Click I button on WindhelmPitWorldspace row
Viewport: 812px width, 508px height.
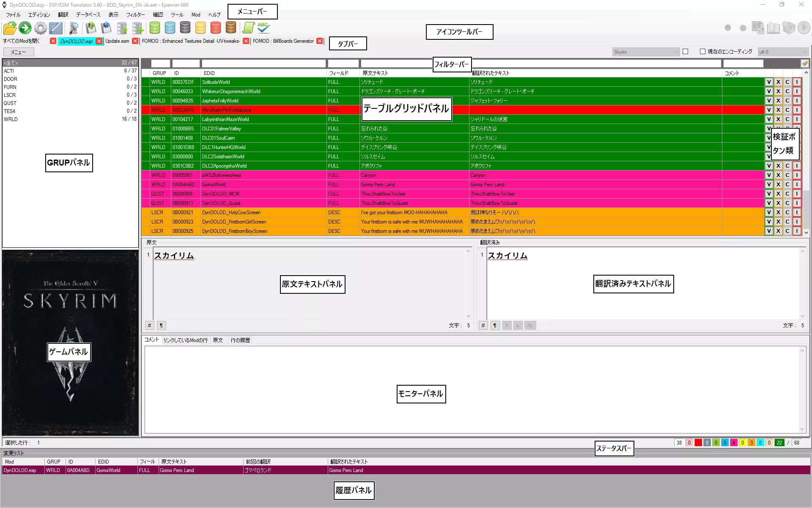[797, 110]
